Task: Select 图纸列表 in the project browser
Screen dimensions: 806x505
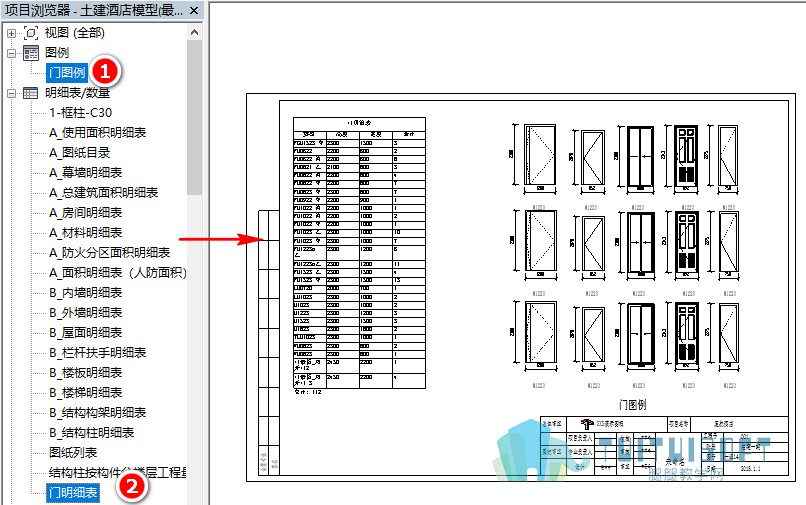Action: 73,453
